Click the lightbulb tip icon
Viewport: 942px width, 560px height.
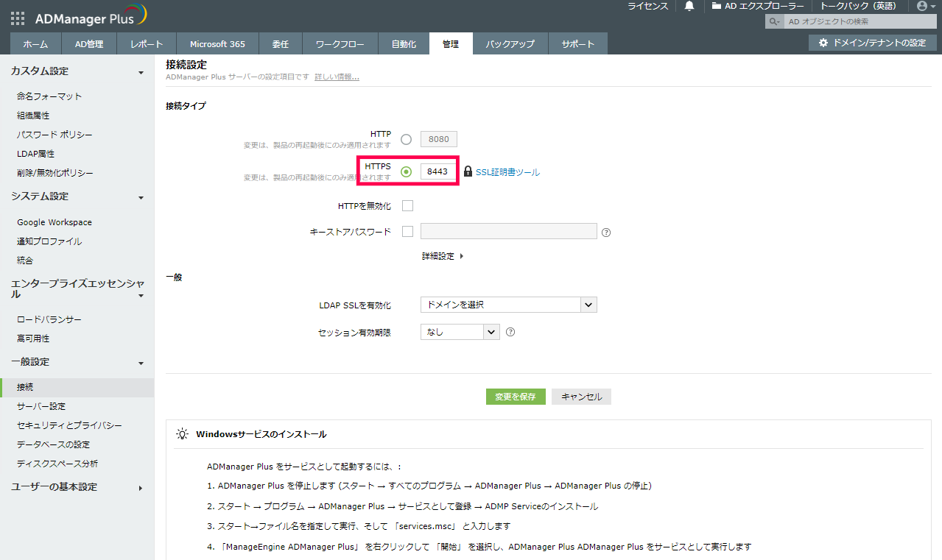click(x=182, y=434)
